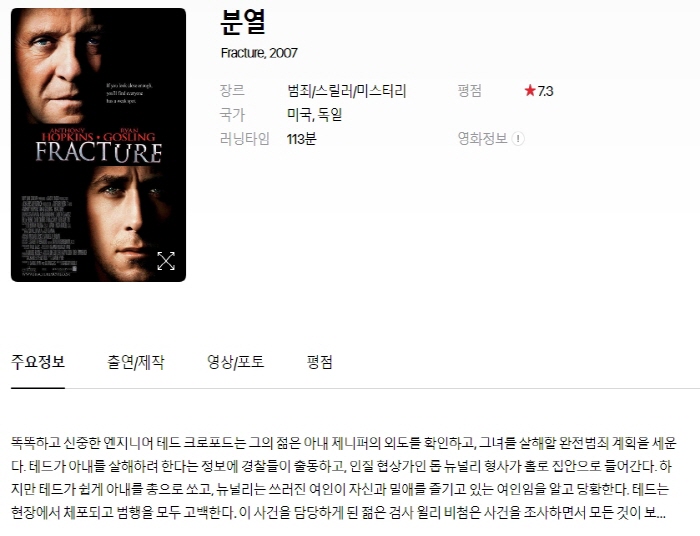This screenshot has width=700, height=536.
Task: Click the 러닝타임 field label
Action: coord(245,139)
